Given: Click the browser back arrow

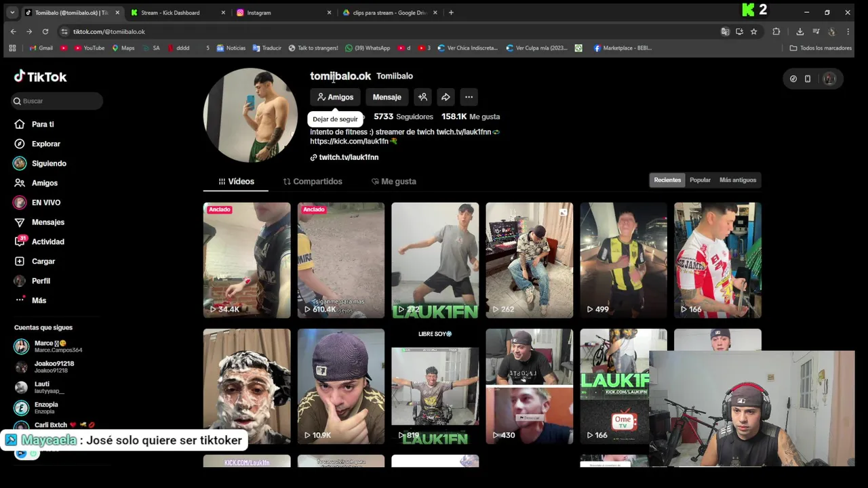Looking at the screenshot, I should pyautogui.click(x=13, y=31).
